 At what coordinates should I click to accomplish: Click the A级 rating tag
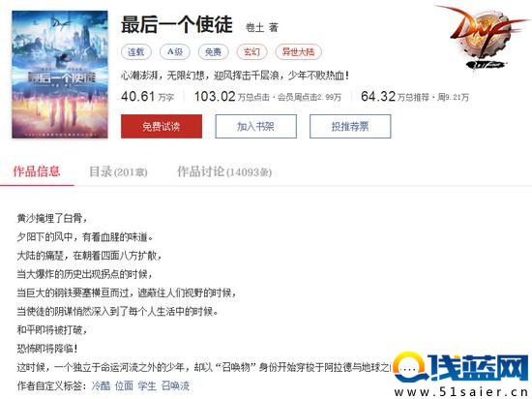(x=175, y=51)
